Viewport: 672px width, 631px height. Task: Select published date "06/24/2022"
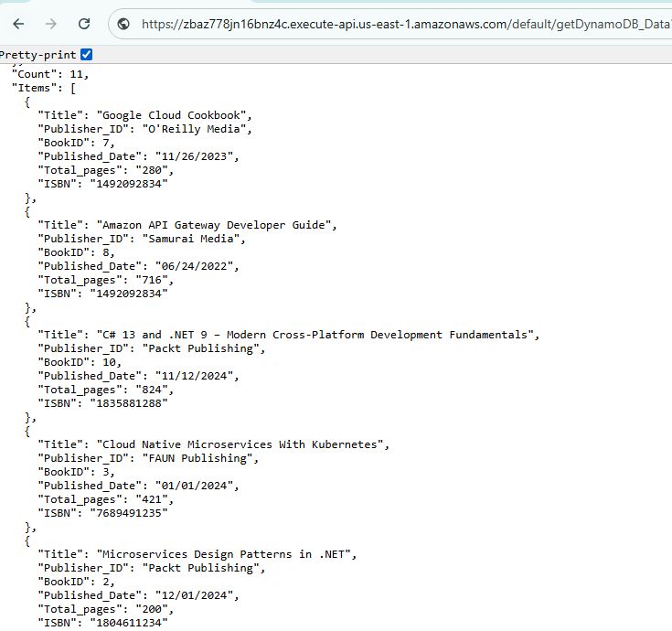[194, 266]
